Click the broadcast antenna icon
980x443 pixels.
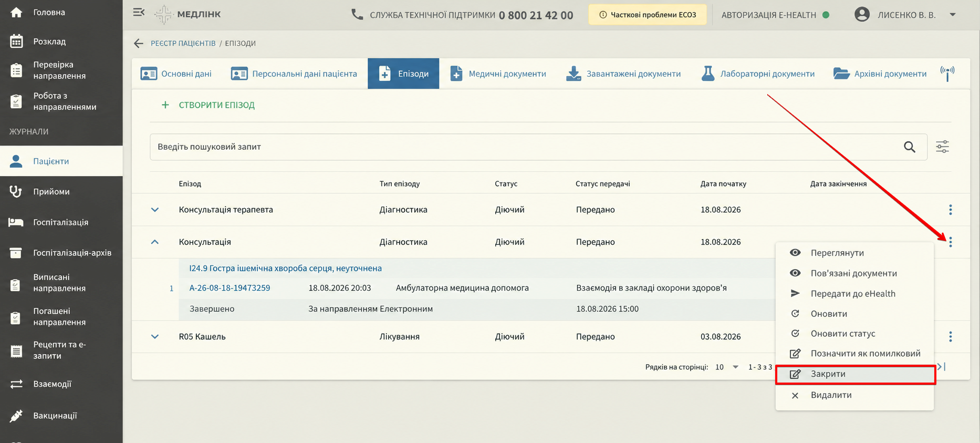[947, 73]
